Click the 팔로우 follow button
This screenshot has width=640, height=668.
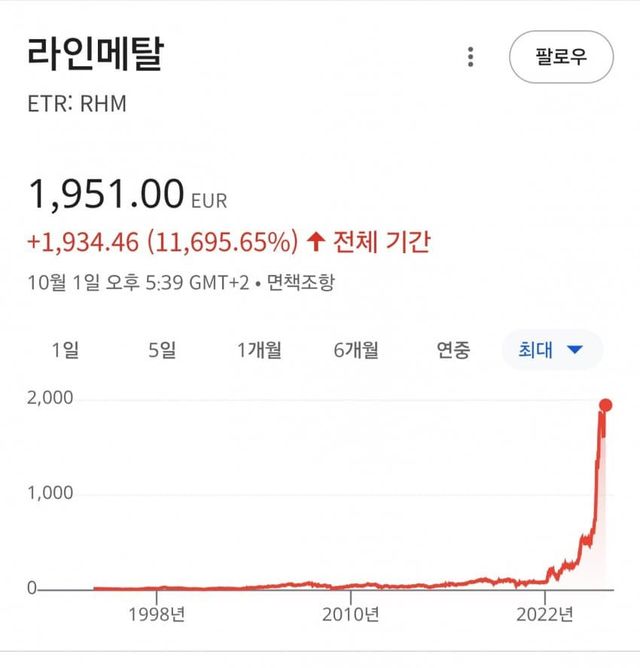[560, 57]
